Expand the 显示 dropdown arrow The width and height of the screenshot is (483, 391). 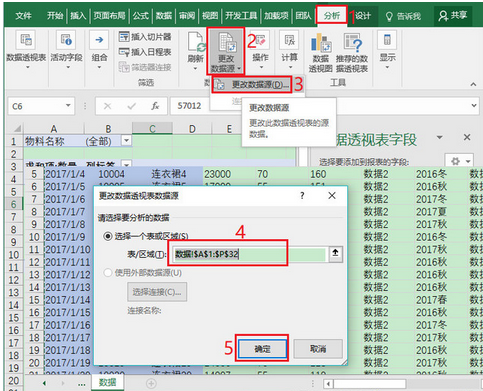(387, 67)
